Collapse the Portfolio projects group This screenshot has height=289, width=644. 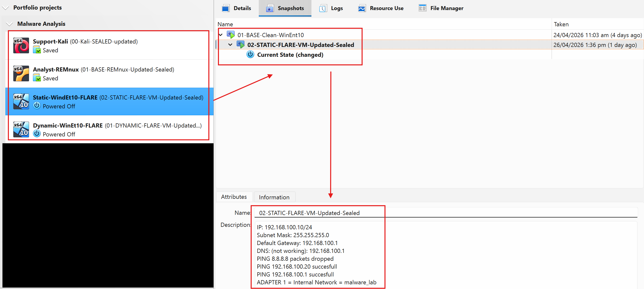tap(6, 8)
